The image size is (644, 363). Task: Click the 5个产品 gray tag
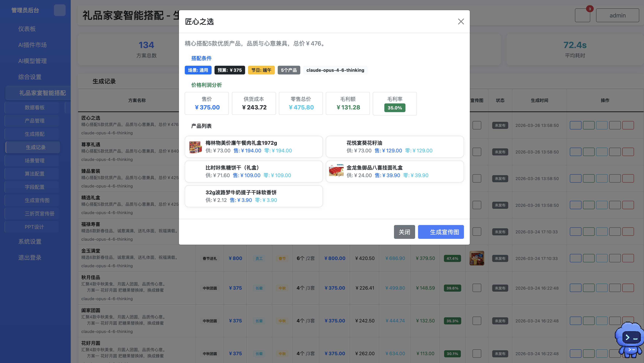(x=289, y=70)
